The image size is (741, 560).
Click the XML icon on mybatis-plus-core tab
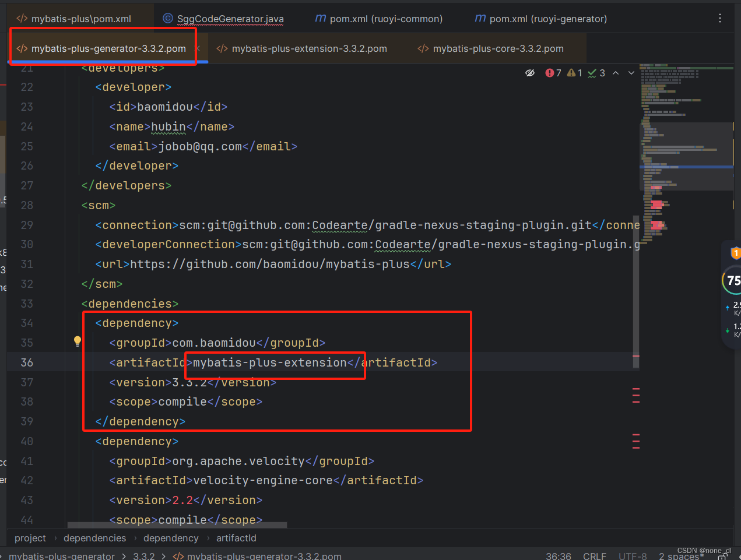click(423, 49)
